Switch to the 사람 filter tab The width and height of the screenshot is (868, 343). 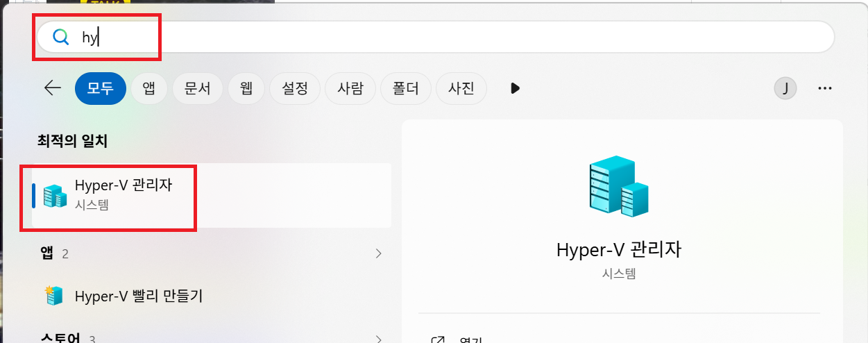pos(350,88)
